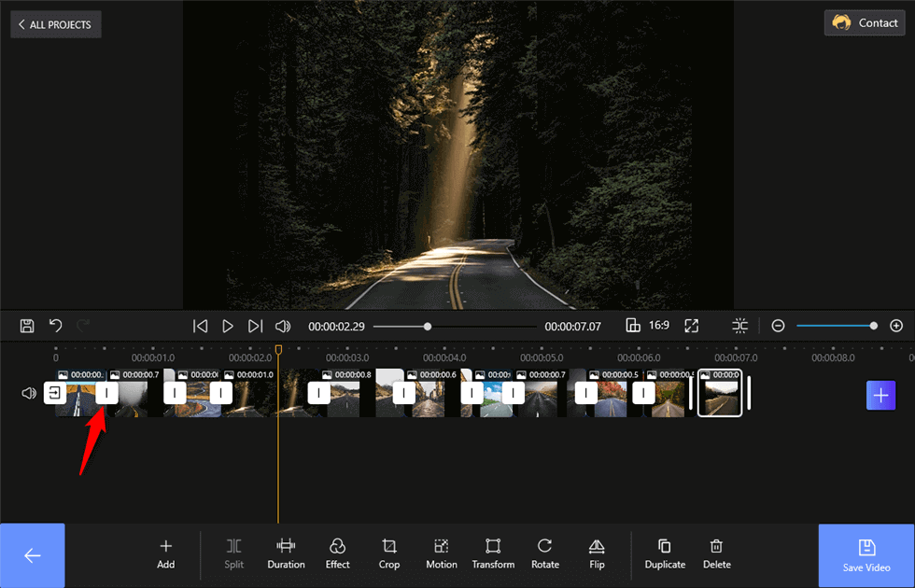The height and width of the screenshot is (588, 915).
Task: Click the current time 00:00:02.29
Action: (x=337, y=327)
